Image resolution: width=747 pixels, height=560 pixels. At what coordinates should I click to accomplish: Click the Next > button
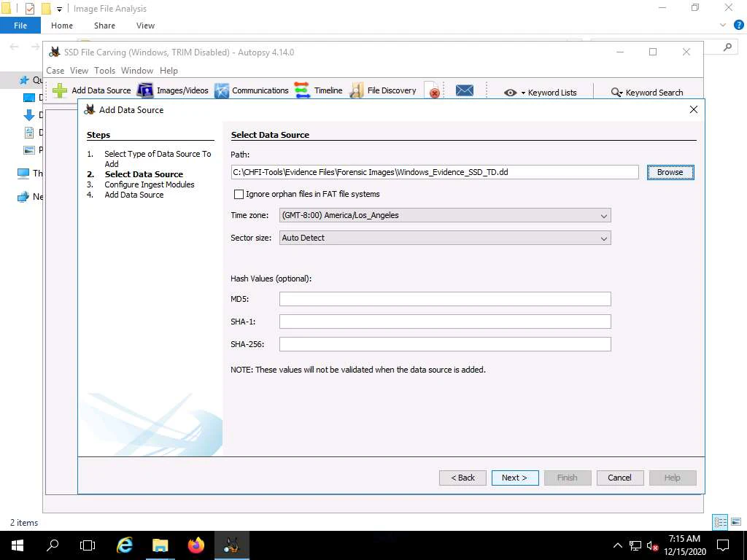515,478
